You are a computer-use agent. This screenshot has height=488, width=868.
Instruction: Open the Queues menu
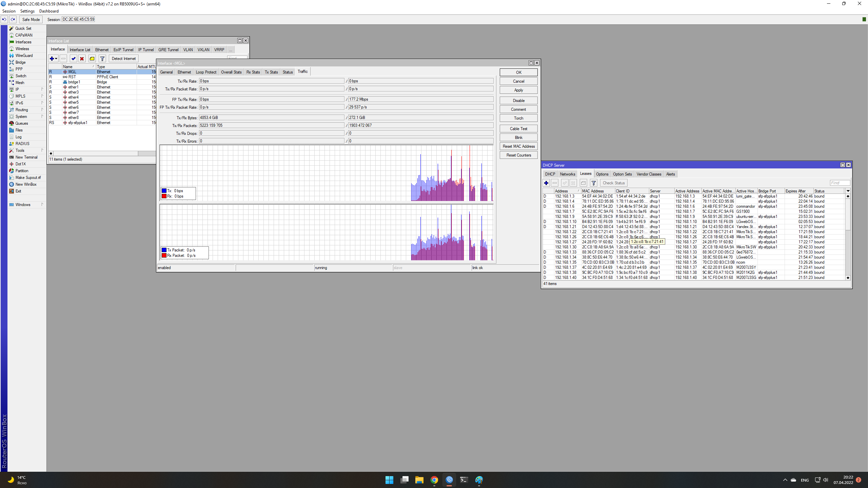pyautogui.click(x=22, y=123)
